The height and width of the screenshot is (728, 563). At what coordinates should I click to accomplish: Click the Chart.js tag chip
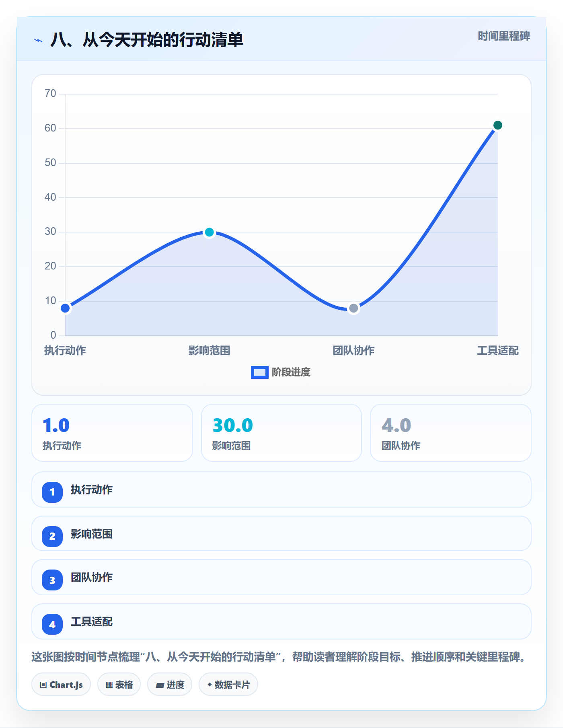click(61, 685)
